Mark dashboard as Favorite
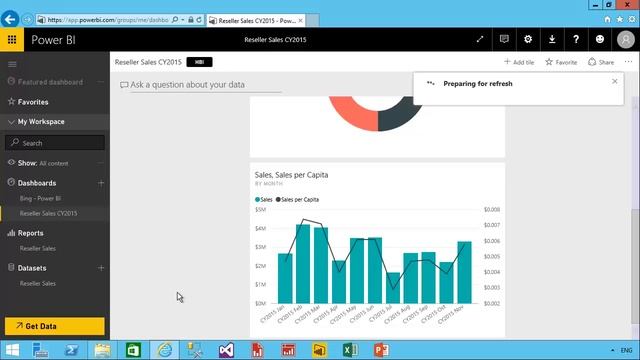The image size is (640, 360). coord(561,62)
